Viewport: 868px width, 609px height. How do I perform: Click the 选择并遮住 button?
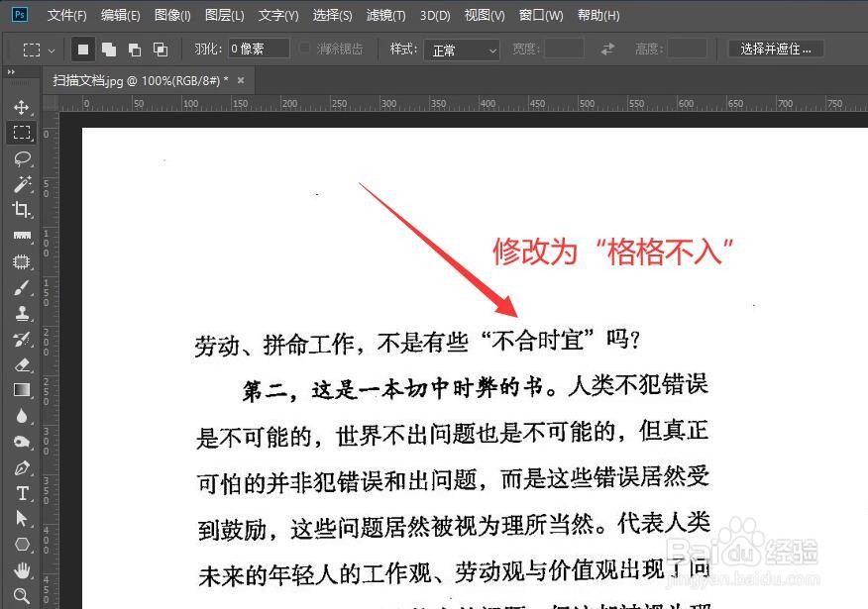pos(776,50)
